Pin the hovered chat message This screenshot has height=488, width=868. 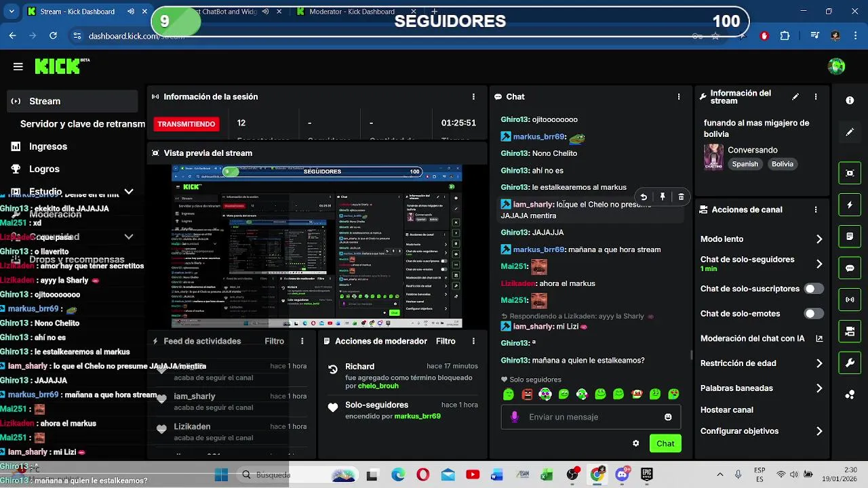(x=663, y=197)
